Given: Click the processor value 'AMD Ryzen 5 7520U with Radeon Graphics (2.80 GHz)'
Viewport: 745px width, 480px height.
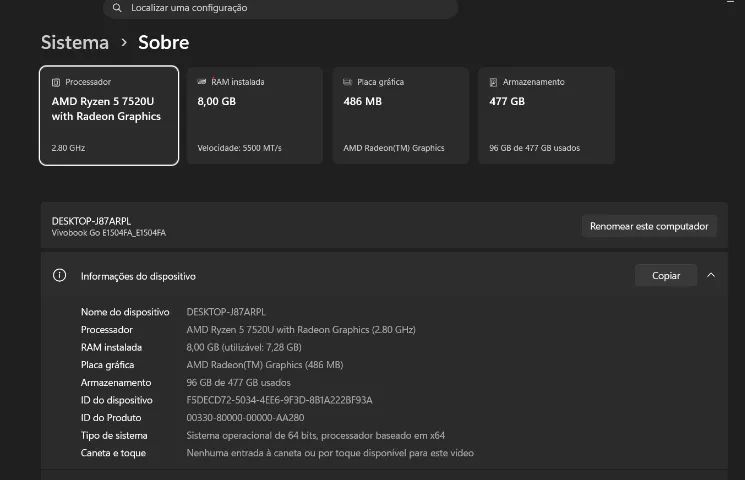Looking at the screenshot, I should (301, 330).
